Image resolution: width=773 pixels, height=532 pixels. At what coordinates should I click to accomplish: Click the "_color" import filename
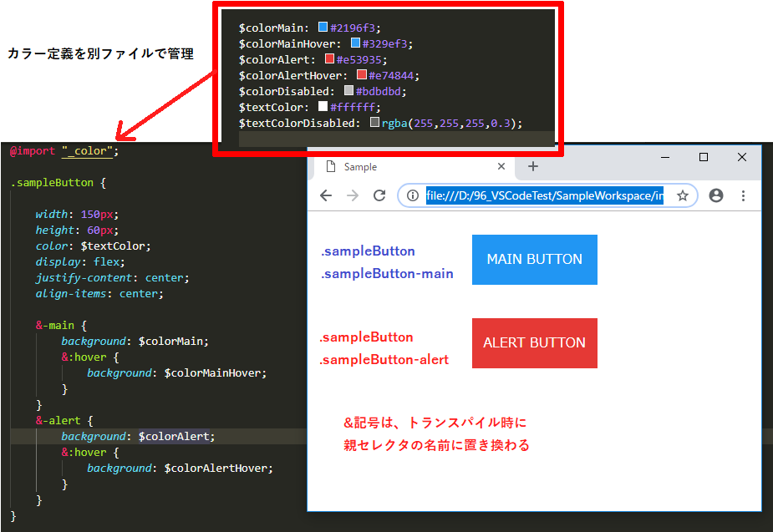(x=88, y=151)
